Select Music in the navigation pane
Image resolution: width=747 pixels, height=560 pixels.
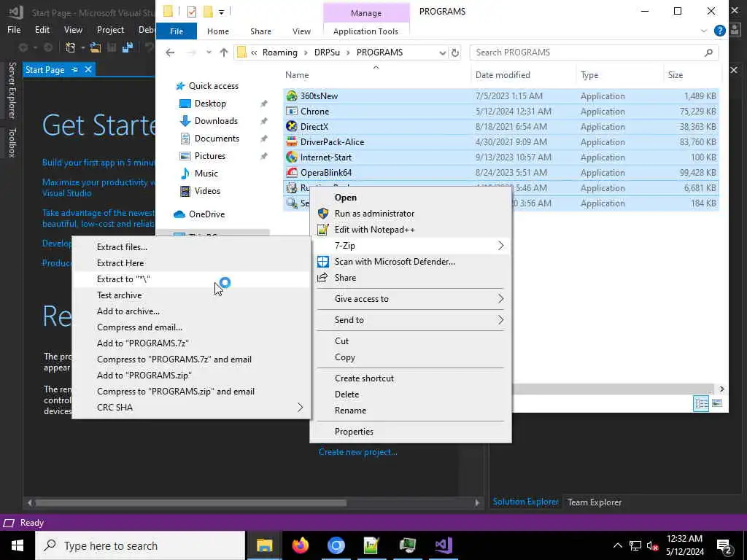tap(206, 174)
